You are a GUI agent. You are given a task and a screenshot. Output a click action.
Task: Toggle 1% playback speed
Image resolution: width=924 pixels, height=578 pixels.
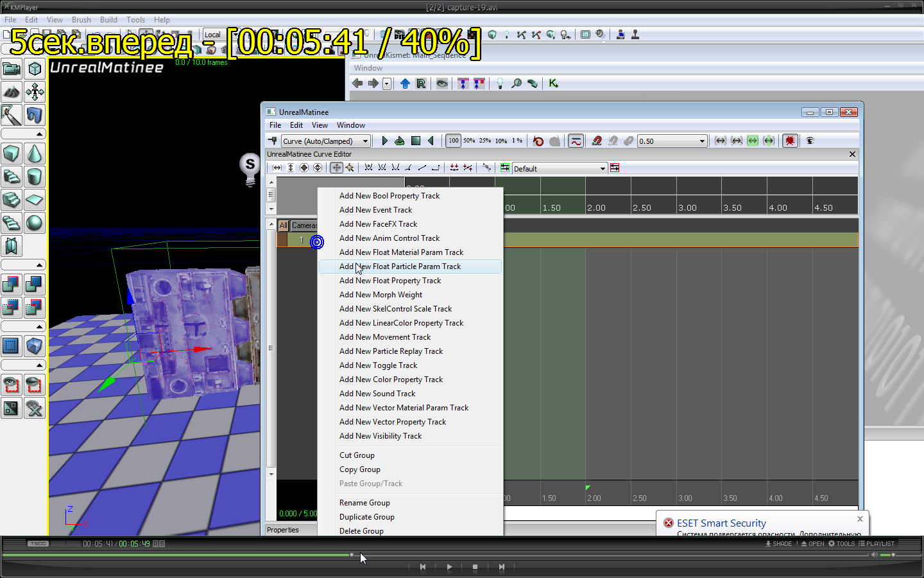[517, 141]
